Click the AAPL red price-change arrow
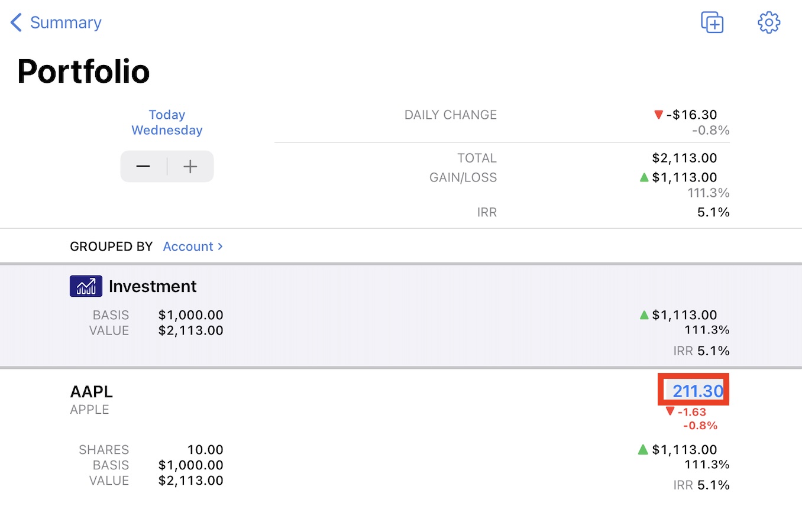The width and height of the screenshot is (802, 532). click(670, 411)
